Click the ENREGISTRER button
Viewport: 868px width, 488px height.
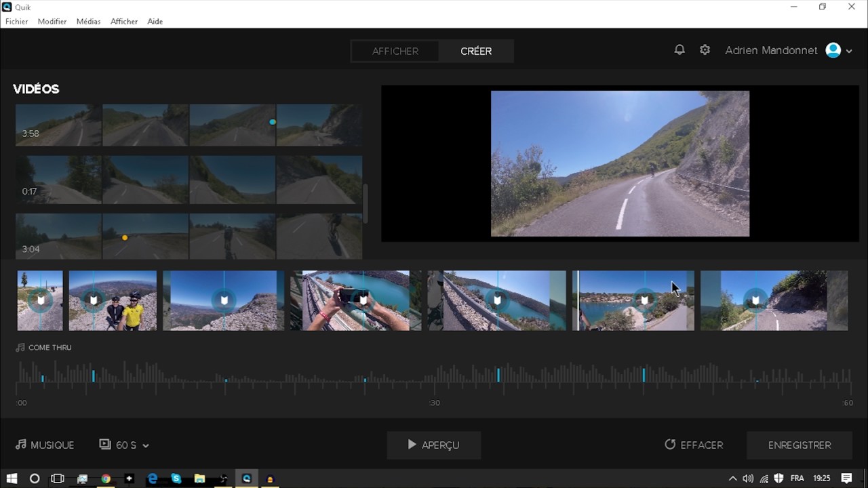click(x=800, y=445)
